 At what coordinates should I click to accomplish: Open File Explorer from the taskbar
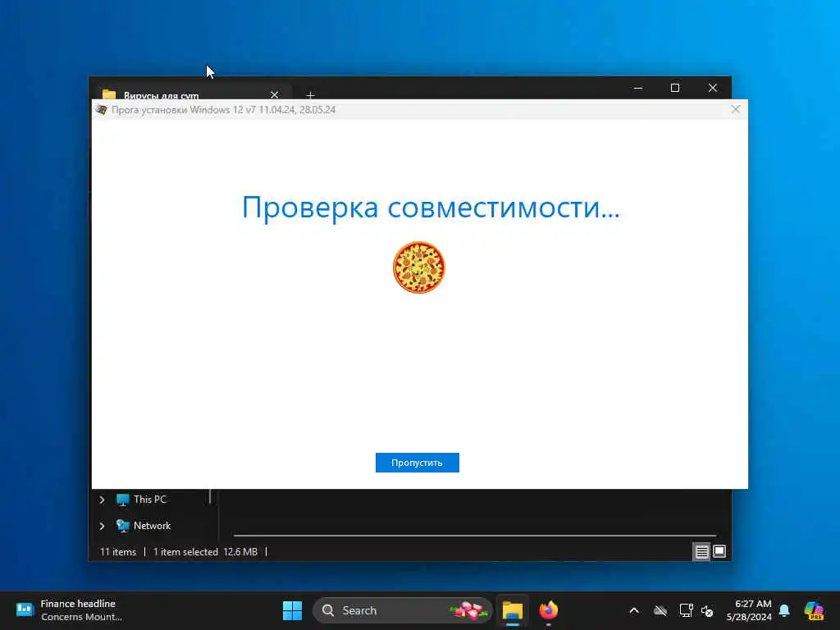(x=512, y=610)
